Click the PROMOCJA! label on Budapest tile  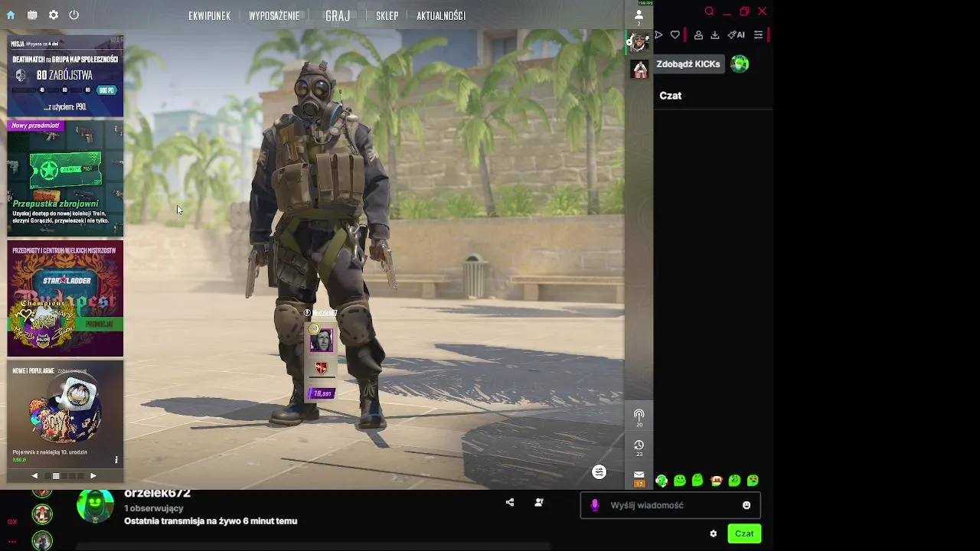click(99, 324)
